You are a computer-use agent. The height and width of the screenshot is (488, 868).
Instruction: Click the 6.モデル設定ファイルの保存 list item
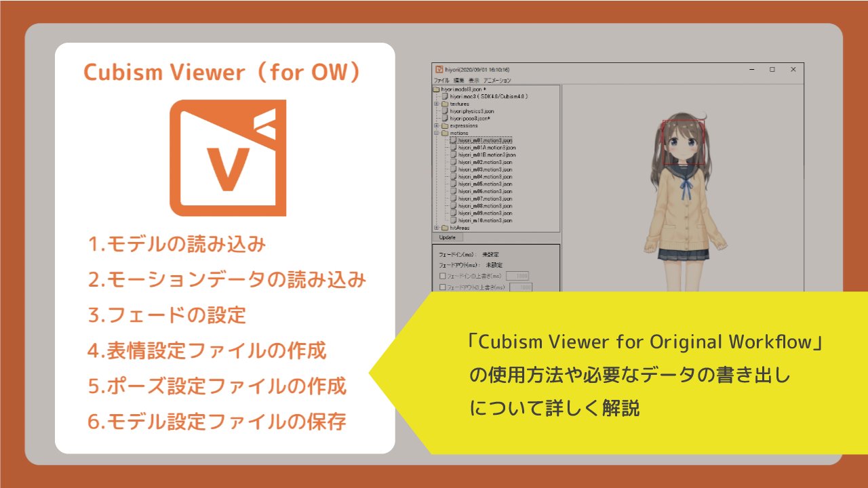pyautogui.click(x=218, y=422)
